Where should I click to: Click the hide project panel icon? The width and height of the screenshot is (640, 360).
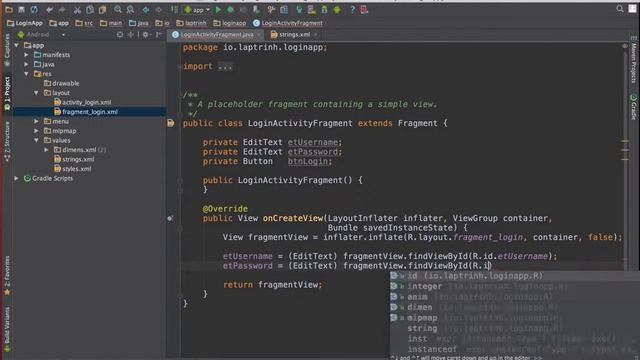coord(160,35)
